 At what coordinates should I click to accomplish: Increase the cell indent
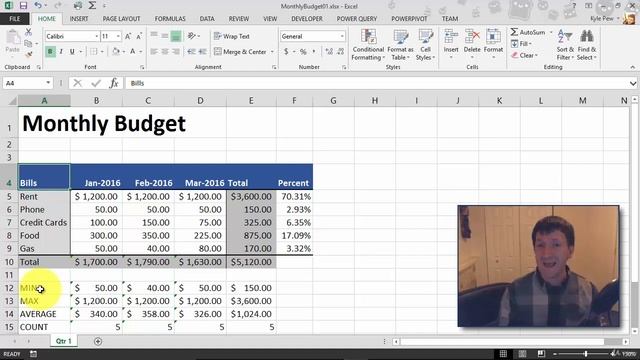point(202,51)
